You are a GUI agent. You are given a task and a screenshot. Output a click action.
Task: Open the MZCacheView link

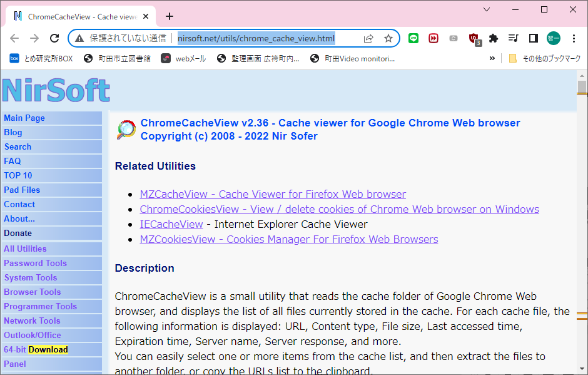click(x=273, y=194)
